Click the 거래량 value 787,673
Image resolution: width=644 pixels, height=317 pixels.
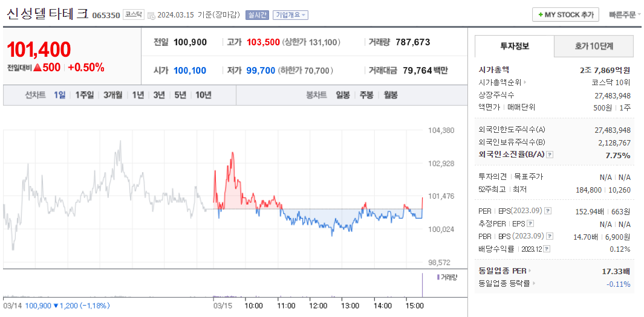tap(413, 42)
